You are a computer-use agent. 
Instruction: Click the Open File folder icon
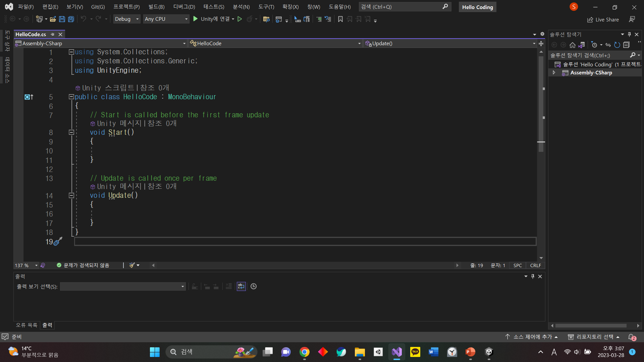(53, 19)
